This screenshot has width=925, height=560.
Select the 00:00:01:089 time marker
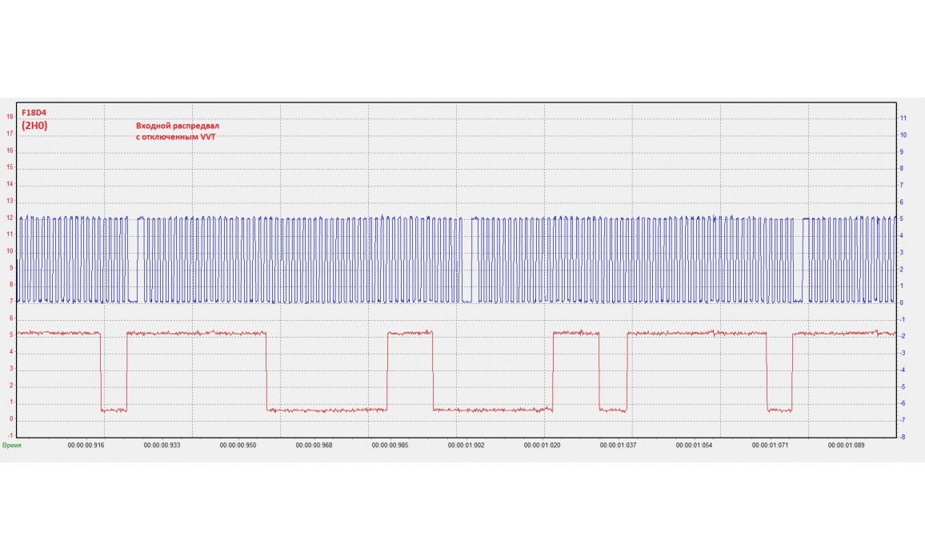pos(846,445)
